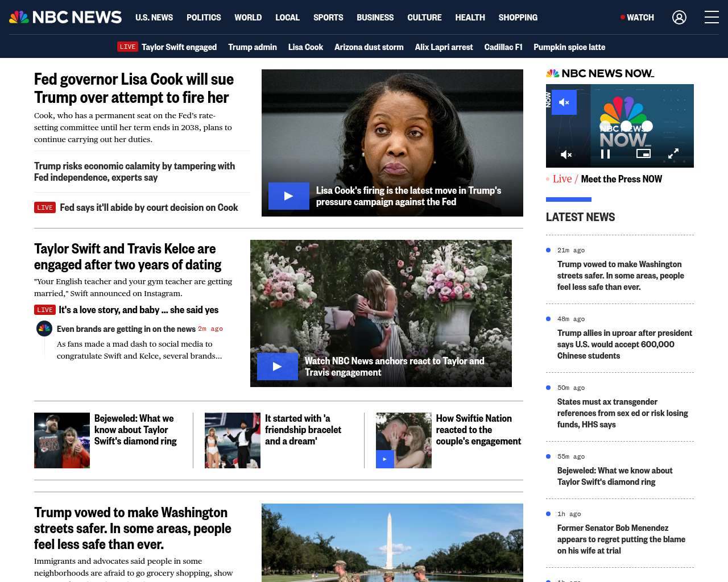Unmute the blue speaker button on live player

click(564, 102)
